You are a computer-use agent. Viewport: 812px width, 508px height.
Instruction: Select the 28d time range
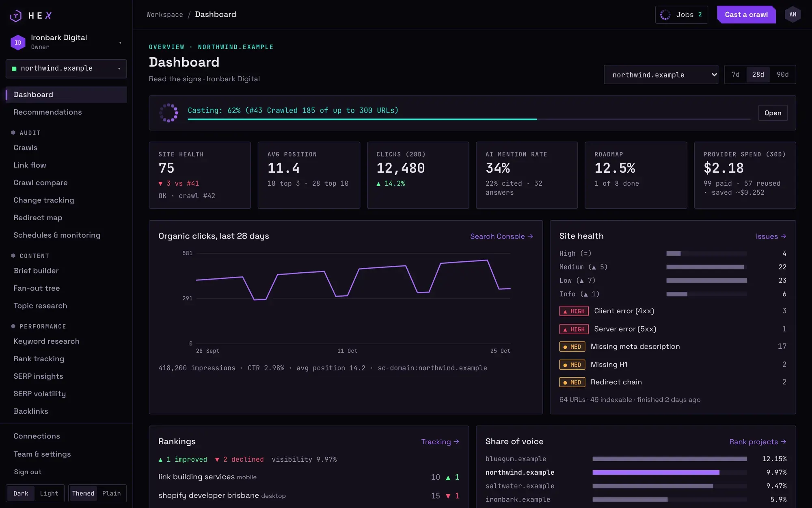(x=758, y=74)
